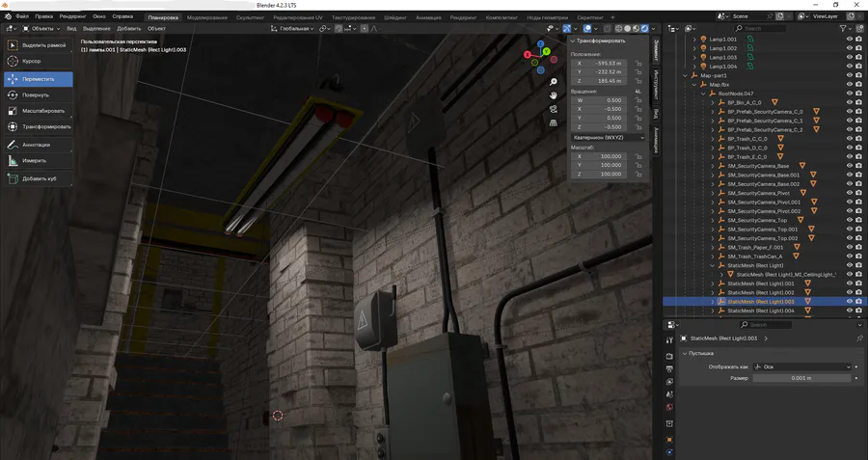The image size is (868, 460).
Task: Open the Правка menu
Action: (43, 17)
